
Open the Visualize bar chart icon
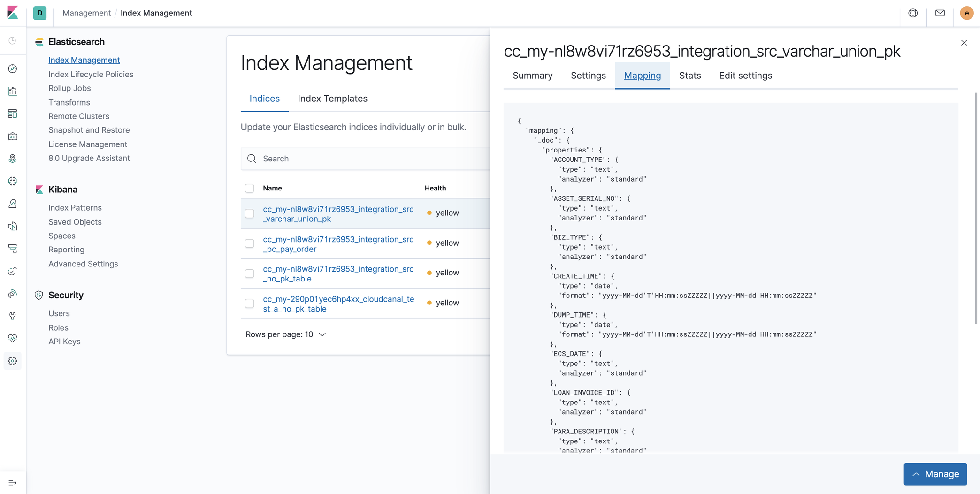click(x=13, y=91)
